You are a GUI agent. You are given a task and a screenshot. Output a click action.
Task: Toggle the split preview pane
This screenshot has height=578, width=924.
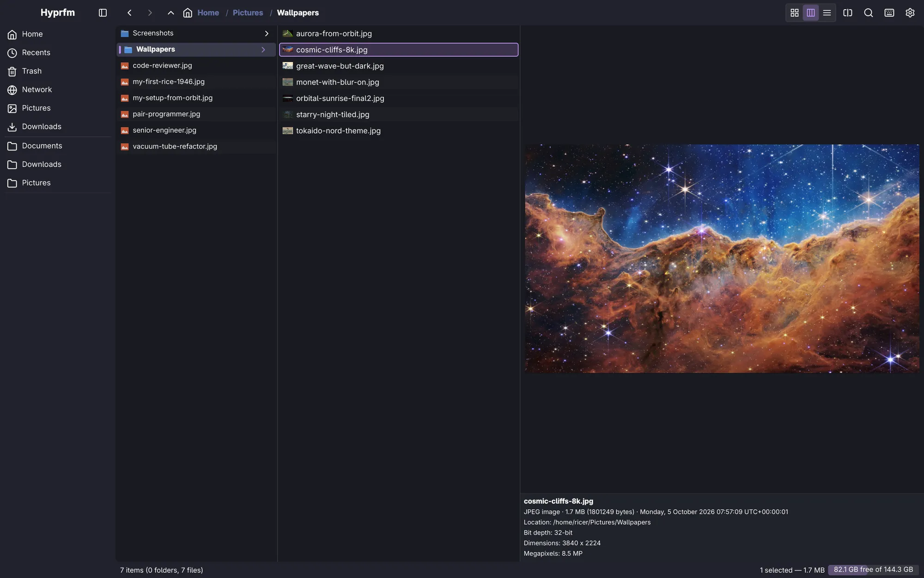pyautogui.click(x=848, y=13)
